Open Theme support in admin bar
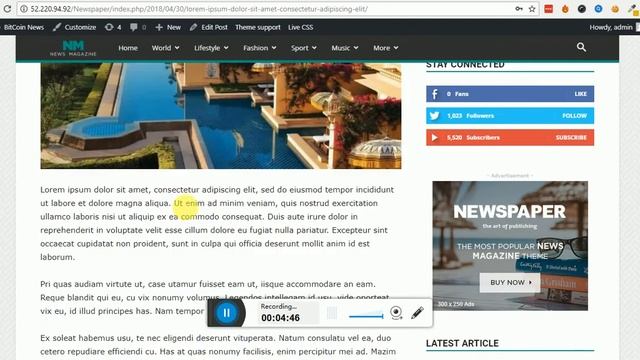Viewport: 640px width, 360px height. tap(258, 27)
